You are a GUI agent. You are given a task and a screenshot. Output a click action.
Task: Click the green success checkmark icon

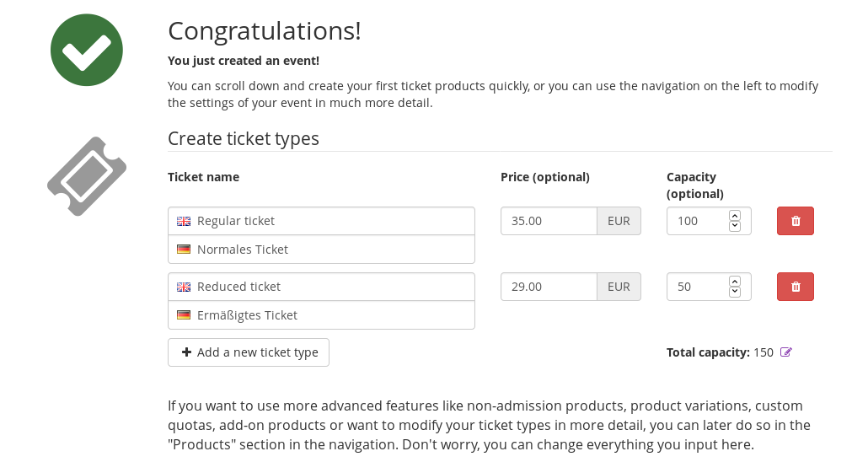[x=87, y=50]
